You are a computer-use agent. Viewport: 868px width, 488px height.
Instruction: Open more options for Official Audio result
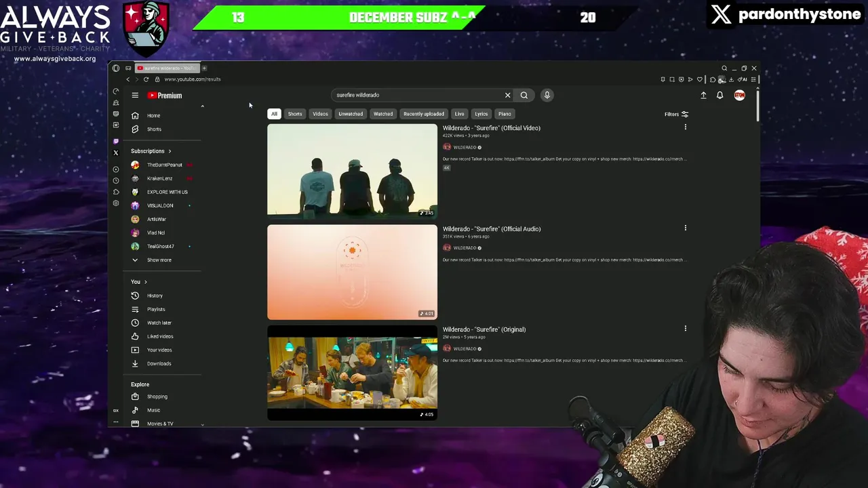[685, 228]
